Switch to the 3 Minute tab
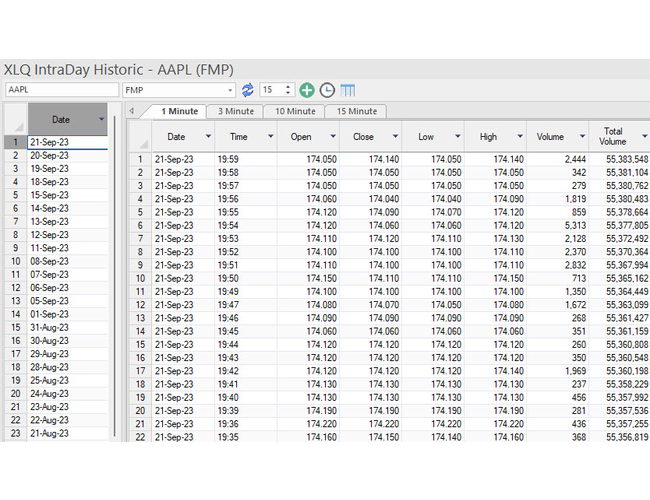Viewport: 650px width, 500px height. pos(235,111)
